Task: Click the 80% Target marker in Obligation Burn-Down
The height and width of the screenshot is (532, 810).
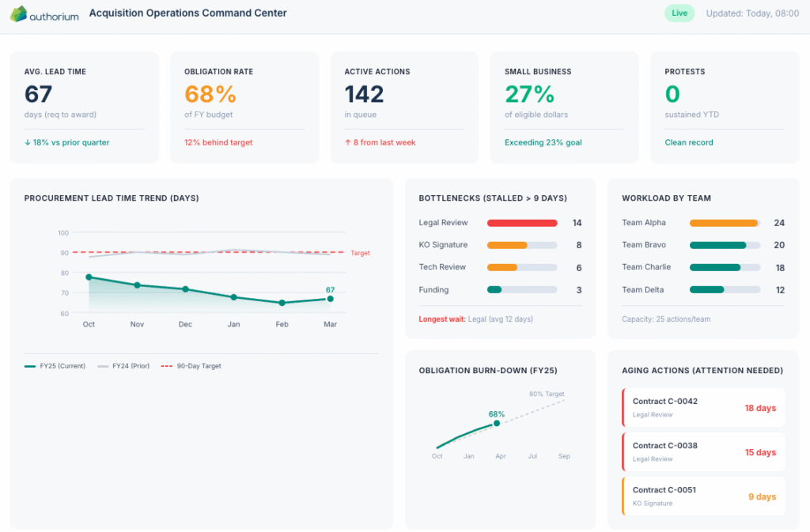Action: pyautogui.click(x=545, y=394)
